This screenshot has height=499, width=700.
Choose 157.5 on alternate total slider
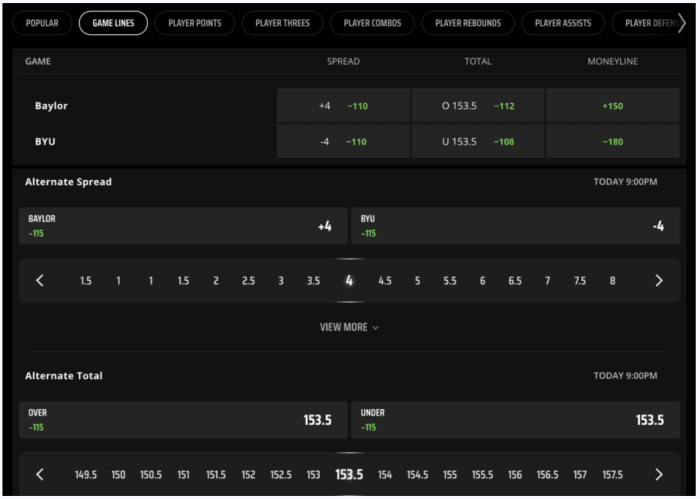pos(612,474)
